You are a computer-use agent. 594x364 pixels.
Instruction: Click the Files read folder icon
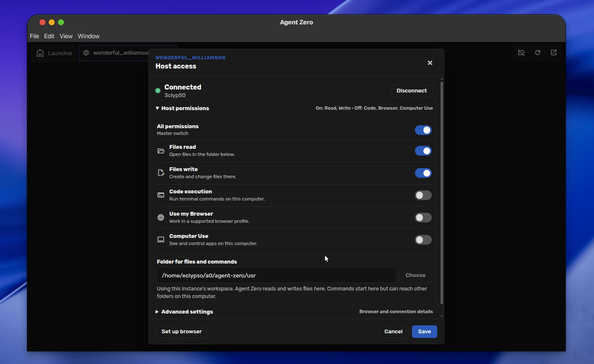pos(161,151)
